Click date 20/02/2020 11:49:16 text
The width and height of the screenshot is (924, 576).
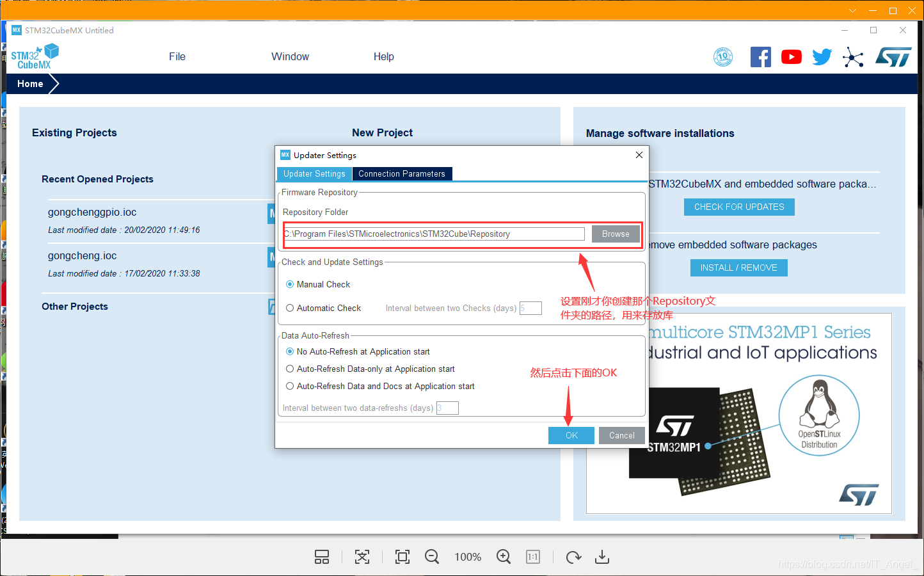[162, 230]
